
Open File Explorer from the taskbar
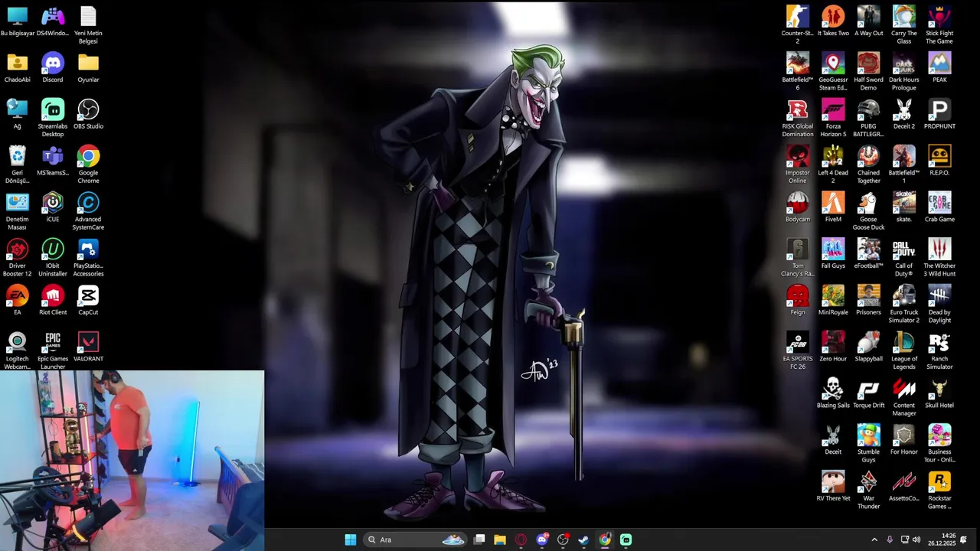(500, 540)
